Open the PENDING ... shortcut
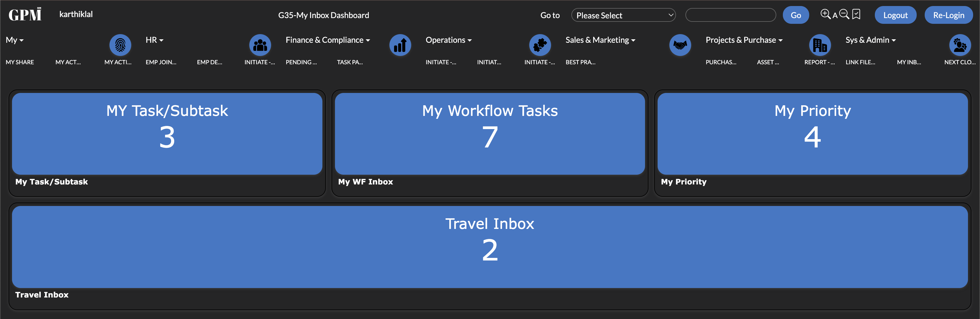Image resolution: width=980 pixels, height=319 pixels. point(301,62)
